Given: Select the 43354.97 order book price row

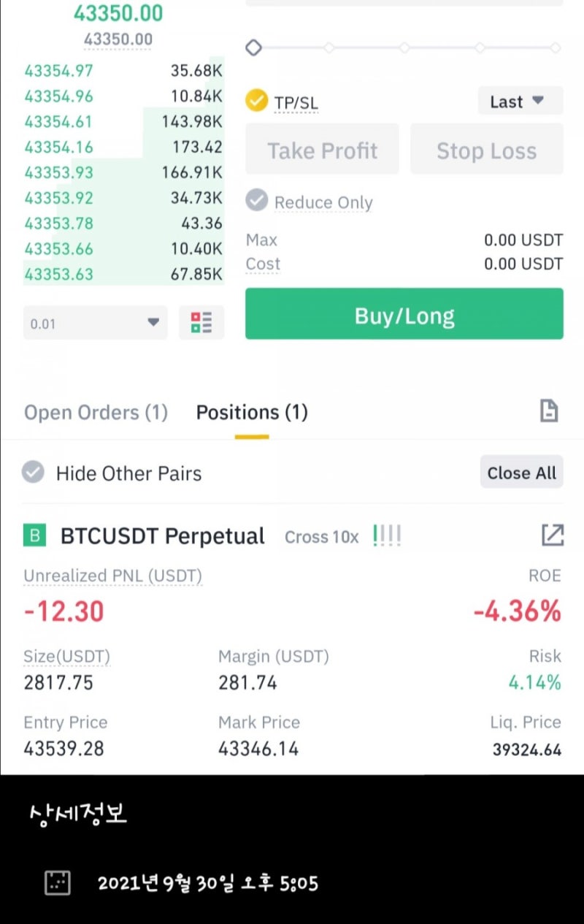Looking at the screenshot, I should click(x=123, y=71).
